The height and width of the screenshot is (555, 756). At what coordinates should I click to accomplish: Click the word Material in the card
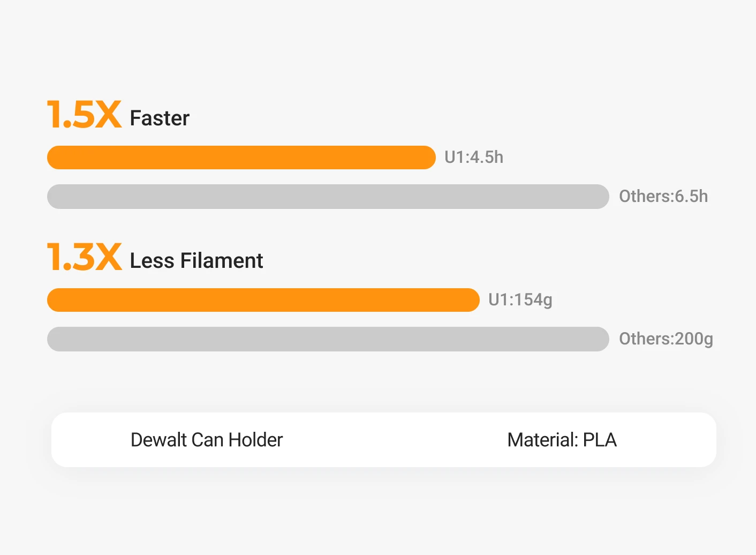click(x=542, y=440)
